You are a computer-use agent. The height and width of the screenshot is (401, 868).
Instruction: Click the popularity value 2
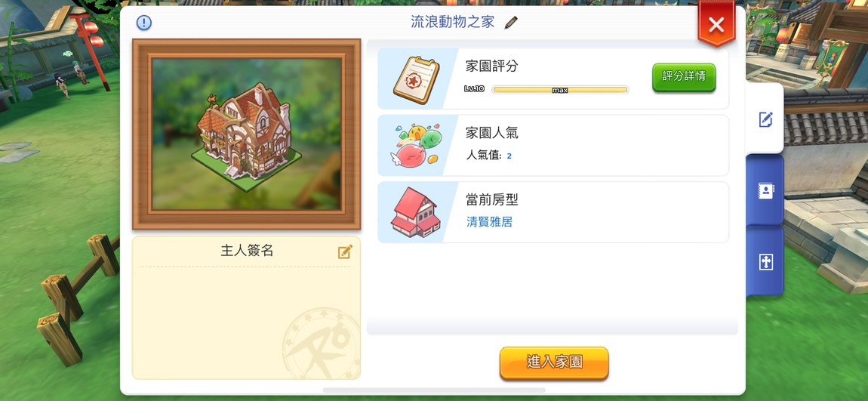click(509, 156)
